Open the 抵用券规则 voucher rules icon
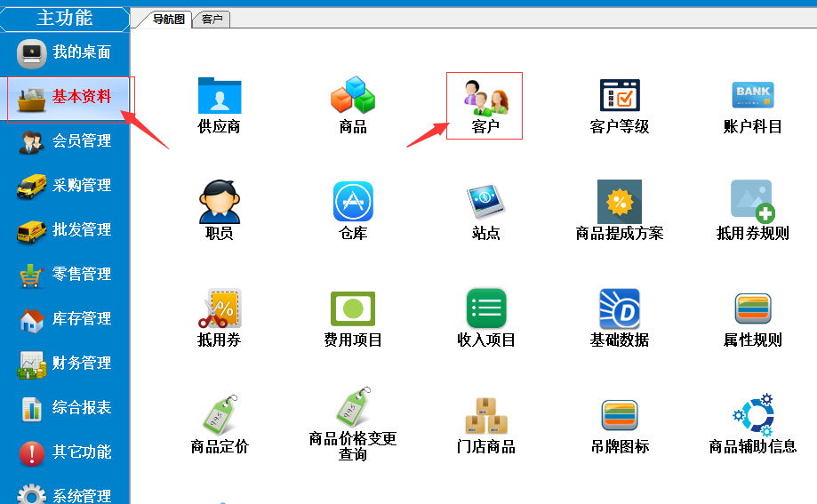Screen dimensions: 817x504 [x=753, y=202]
